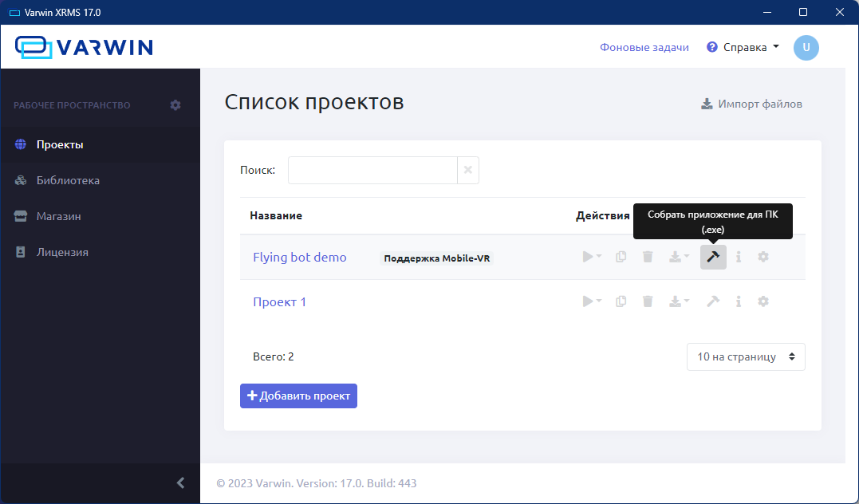Open workspace settings gear in sidebar
The image size is (859, 504).
175,104
